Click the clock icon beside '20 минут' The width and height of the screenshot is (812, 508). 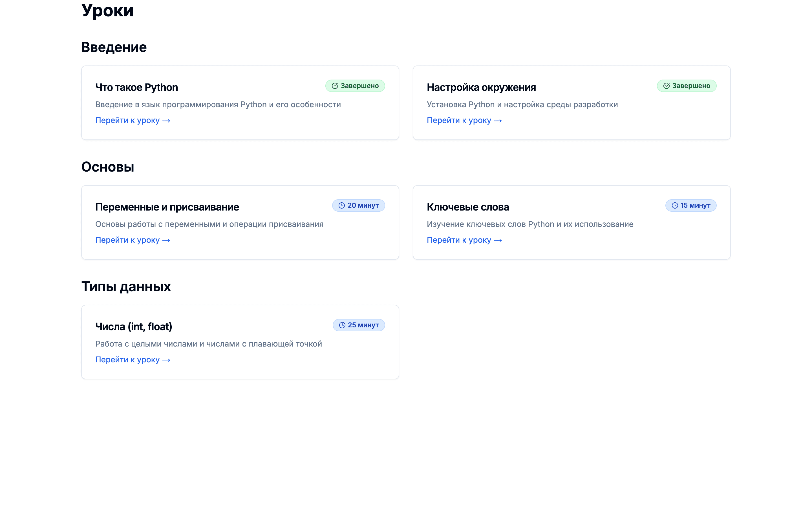[342, 205]
